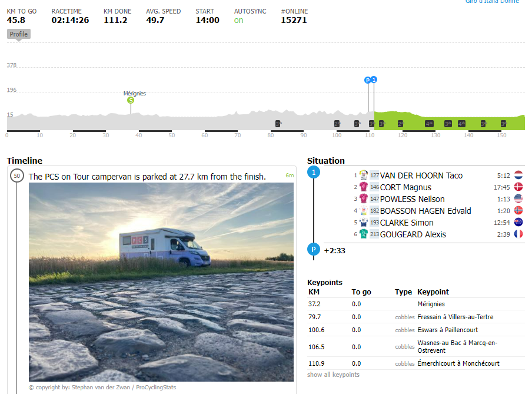This screenshot has height=394, width=532.
Task: Click the 6m timestamp on timeline entry
Action: coord(290,176)
